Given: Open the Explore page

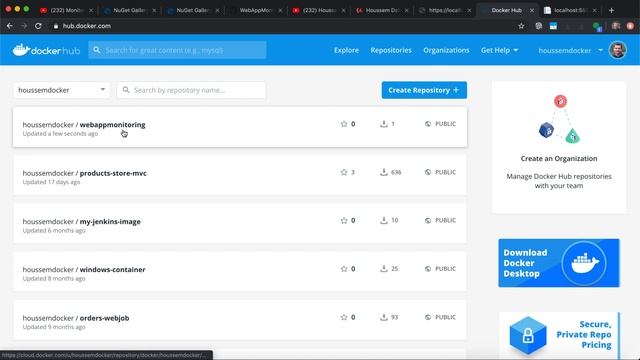Looking at the screenshot, I should click(346, 50).
